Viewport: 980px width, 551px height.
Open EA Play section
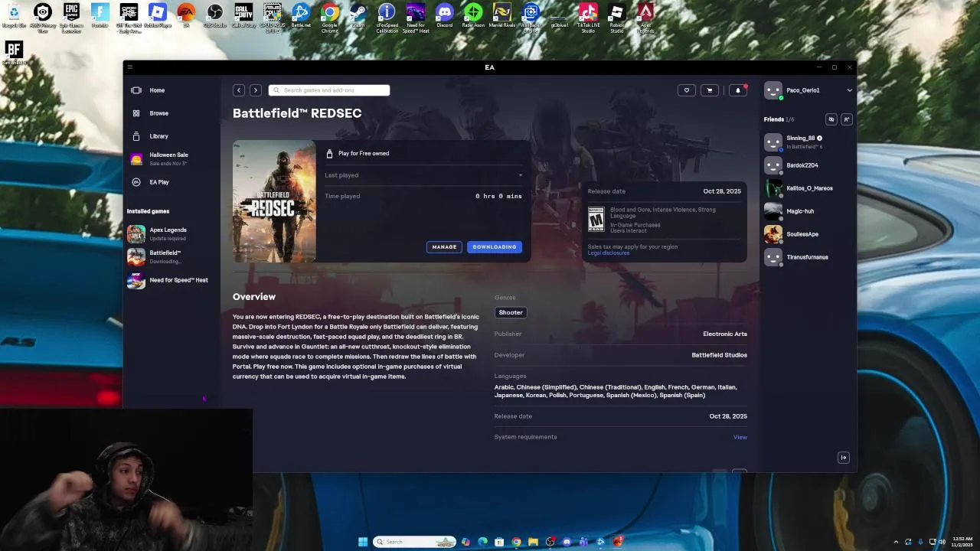pyautogui.click(x=158, y=182)
